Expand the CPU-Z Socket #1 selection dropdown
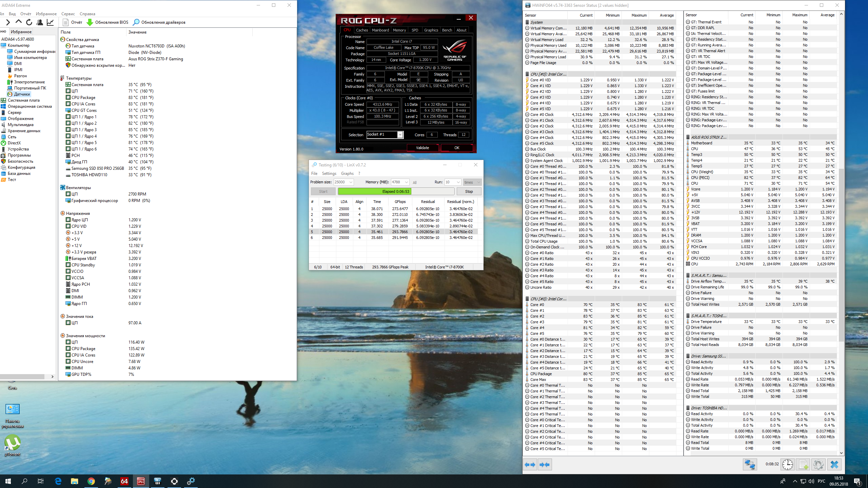The image size is (868, 488). [400, 135]
